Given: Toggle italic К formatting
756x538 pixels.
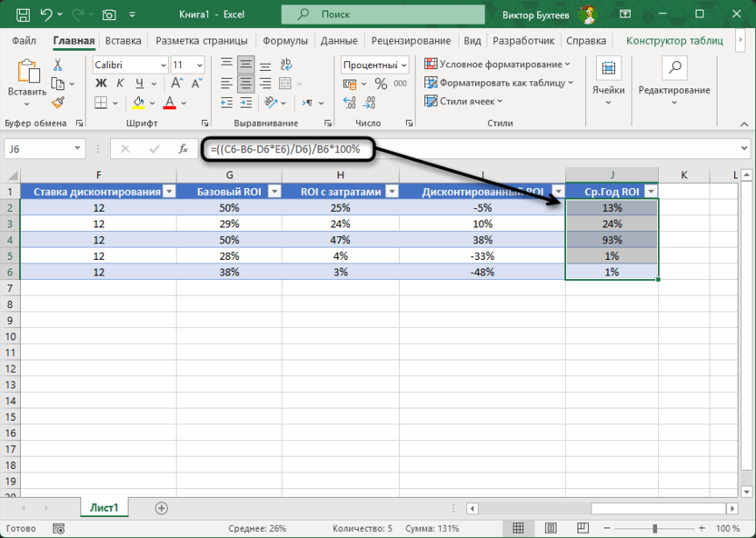Looking at the screenshot, I should point(118,84).
